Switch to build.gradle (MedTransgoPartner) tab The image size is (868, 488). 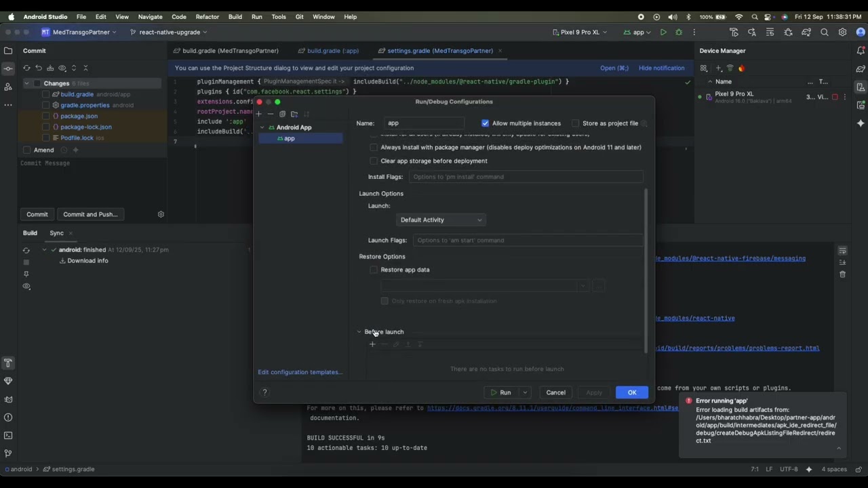(x=226, y=51)
